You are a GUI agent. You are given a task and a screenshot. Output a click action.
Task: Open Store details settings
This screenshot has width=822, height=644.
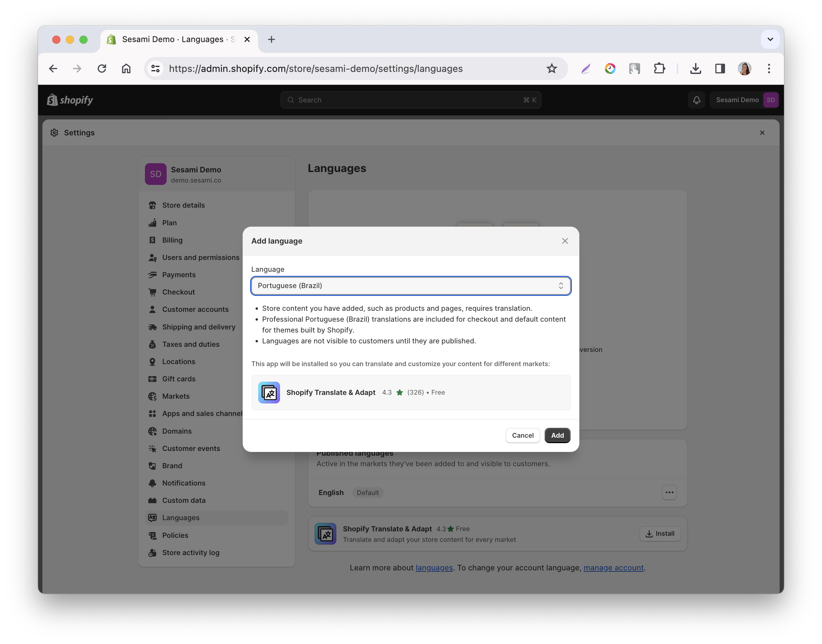tap(183, 205)
